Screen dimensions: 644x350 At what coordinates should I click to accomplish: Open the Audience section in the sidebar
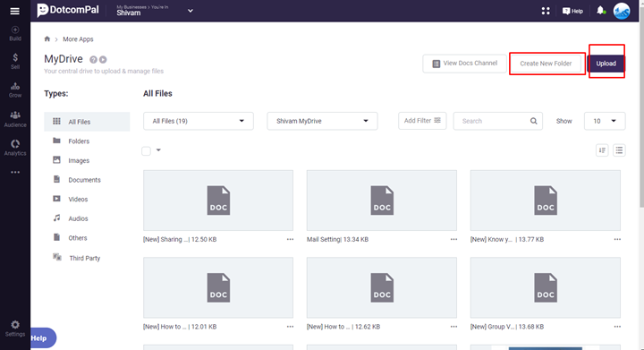(x=15, y=119)
